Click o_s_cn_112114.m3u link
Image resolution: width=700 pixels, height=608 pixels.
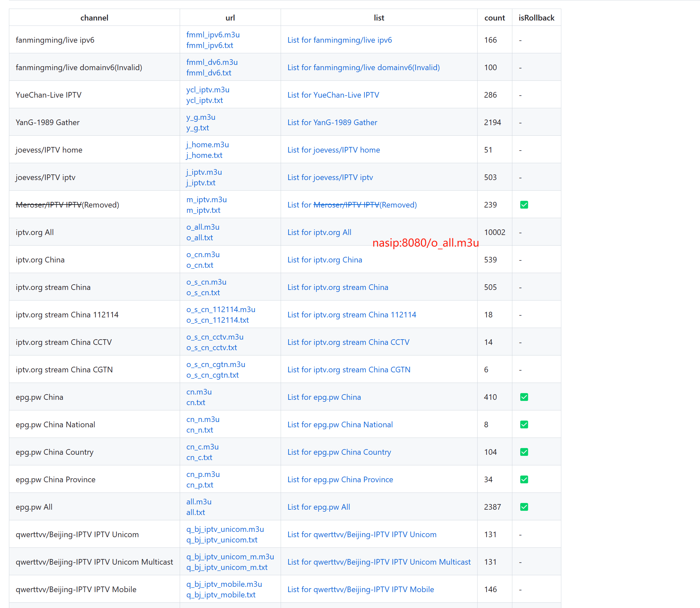point(220,309)
